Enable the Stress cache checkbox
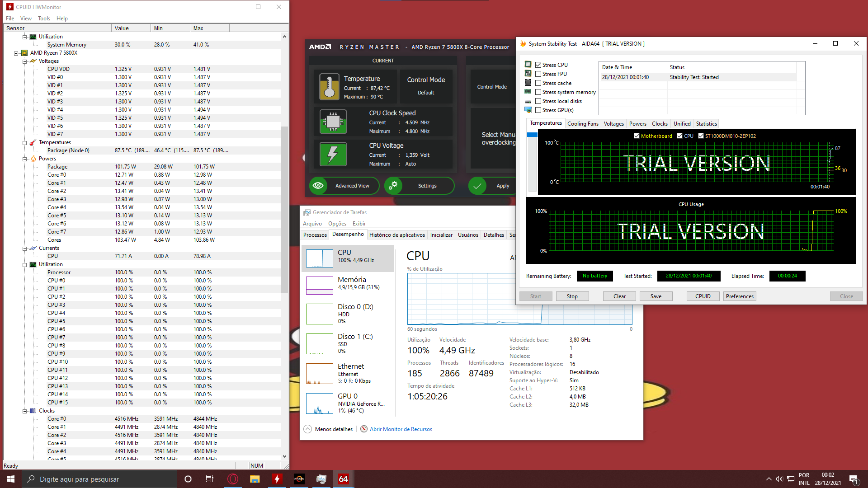The height and width of the screenshot is (488, 868). [538, 83]
